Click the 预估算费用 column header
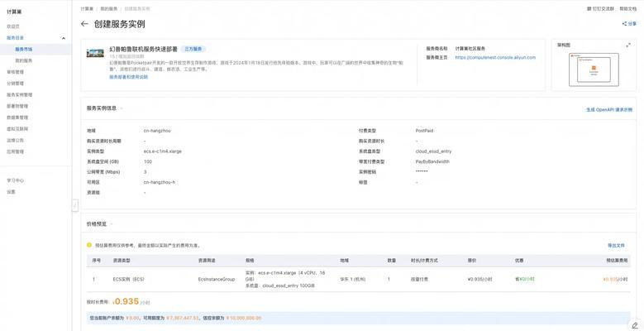This screenshot has height=331, width=644. [617, 261]
